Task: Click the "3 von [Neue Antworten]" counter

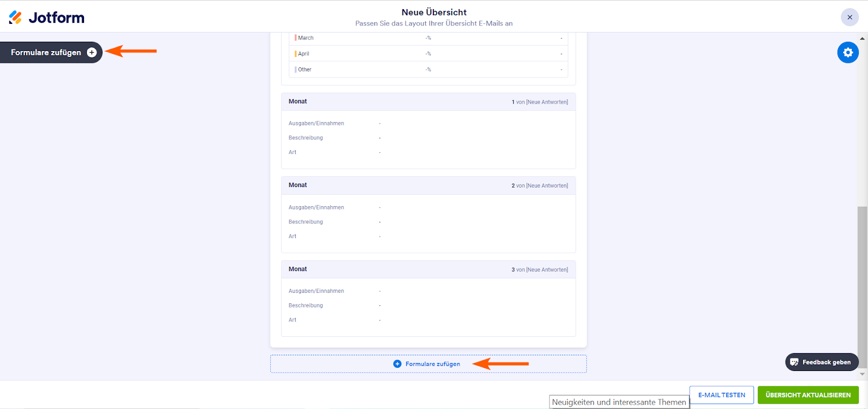Action: pyautogui.click(x=539, y=270)
